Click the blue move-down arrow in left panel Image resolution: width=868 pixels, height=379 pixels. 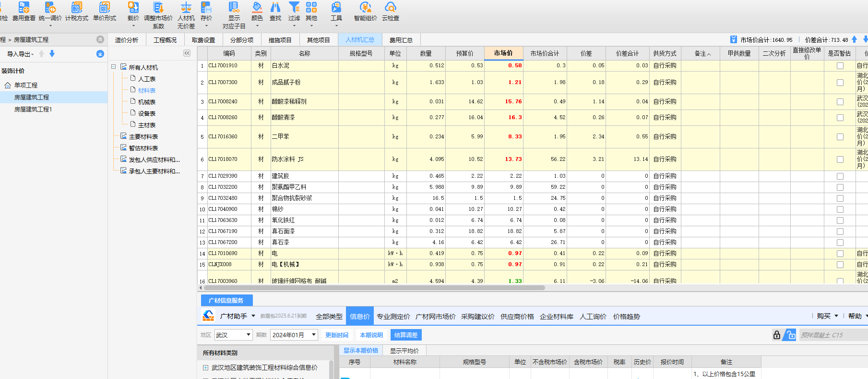(52, 54)
